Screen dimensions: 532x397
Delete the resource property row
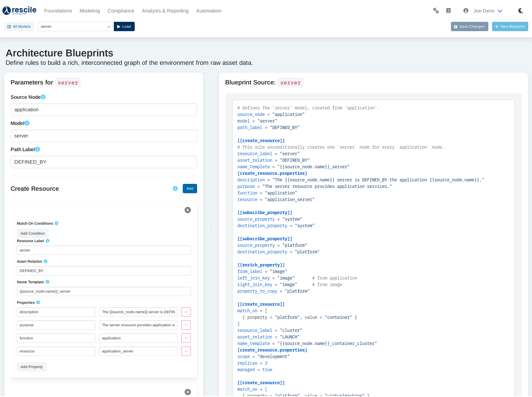click(186, 351)
